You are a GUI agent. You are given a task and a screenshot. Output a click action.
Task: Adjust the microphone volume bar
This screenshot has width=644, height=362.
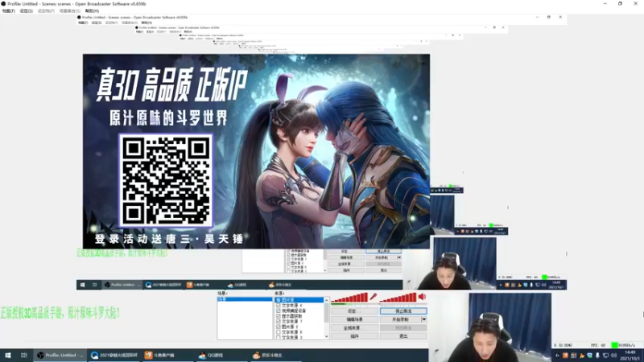[349, 298]
